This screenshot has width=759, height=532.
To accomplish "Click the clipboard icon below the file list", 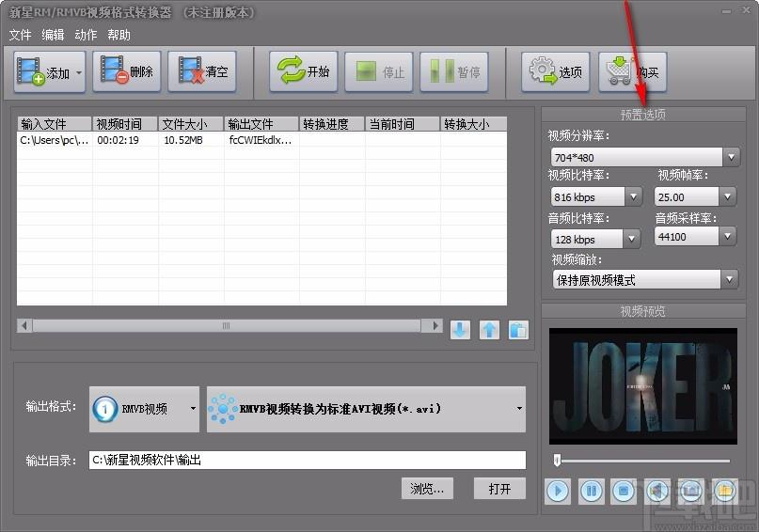I will pyautogui.click(x=518, y=330).
